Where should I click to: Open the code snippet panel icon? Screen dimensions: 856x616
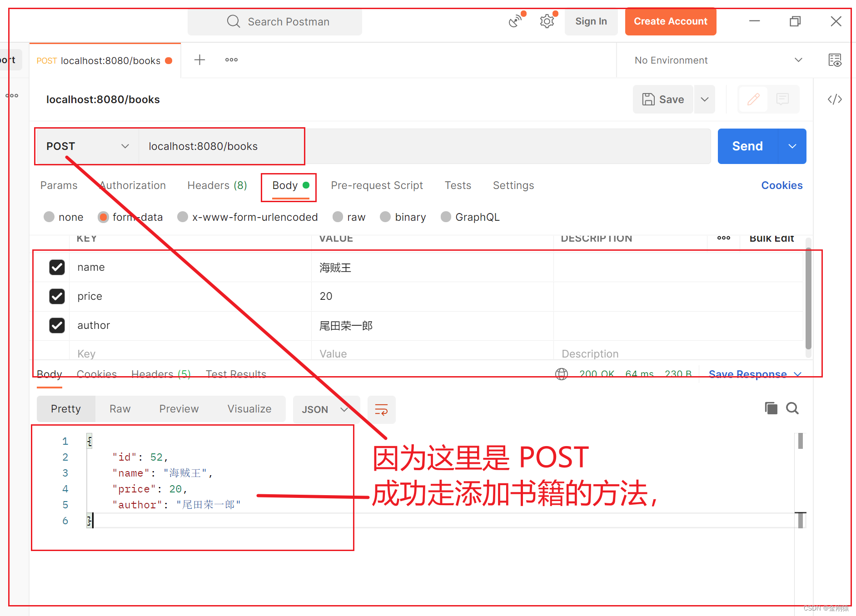[835, 99]
